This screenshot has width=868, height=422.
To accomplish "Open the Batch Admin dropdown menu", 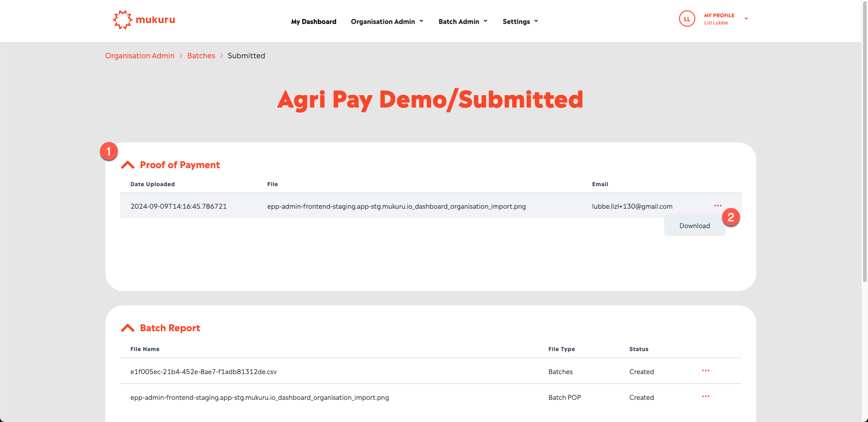I will (463, 22).
